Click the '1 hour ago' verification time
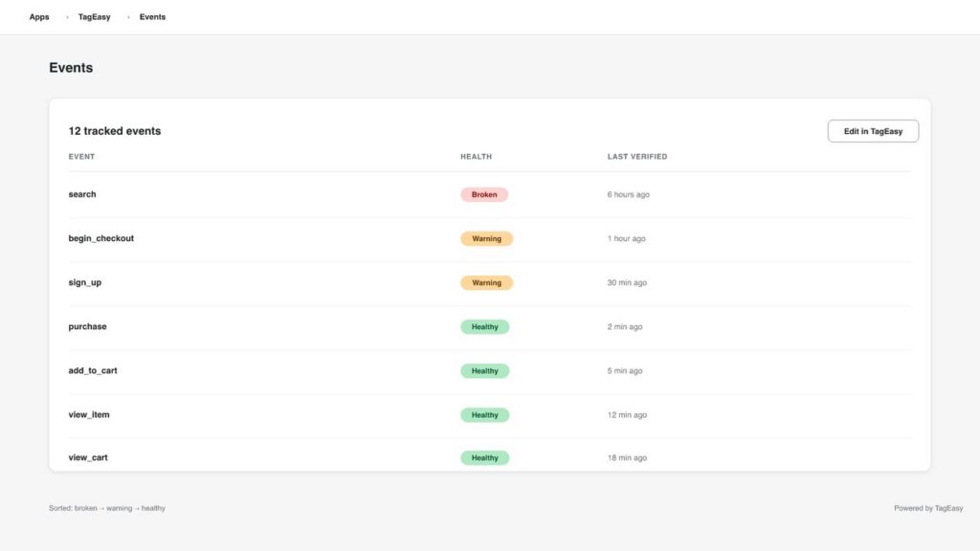The width and height of the screenshot is (980, 551). point(626,238)
